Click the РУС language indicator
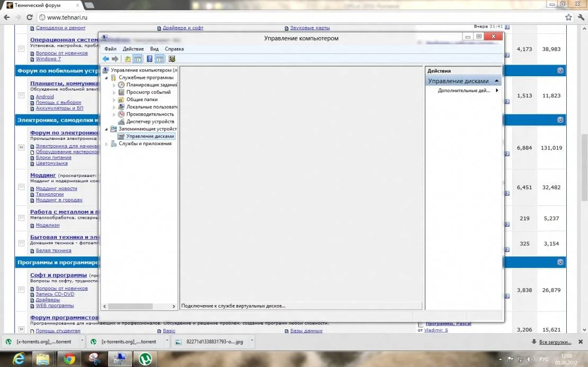The image size is (588, 367). [543, 359]
